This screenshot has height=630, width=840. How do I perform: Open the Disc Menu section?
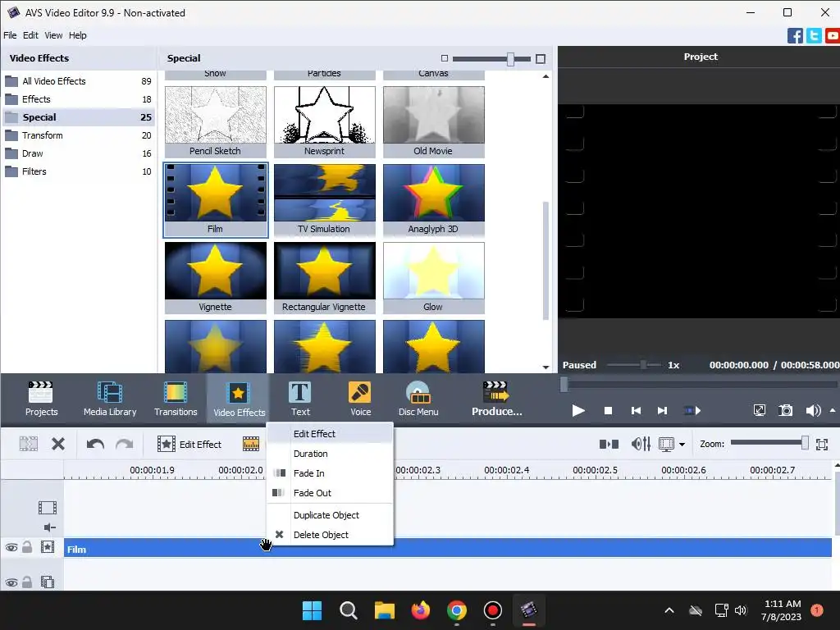418,399
